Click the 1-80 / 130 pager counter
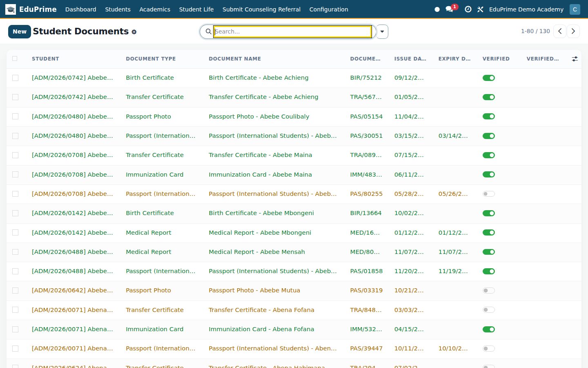 coord(535,31)
